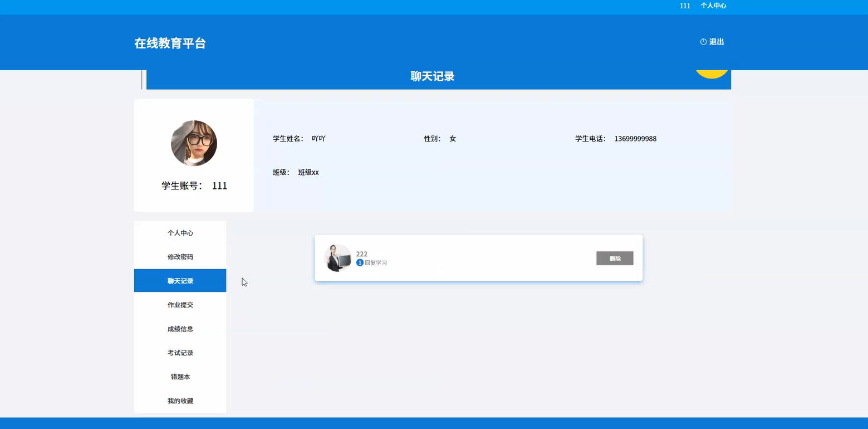Viewport: 868px width, 429px height.
Task: Click 个人中心 at the top of the sidebar
Action: coord(180,233)
